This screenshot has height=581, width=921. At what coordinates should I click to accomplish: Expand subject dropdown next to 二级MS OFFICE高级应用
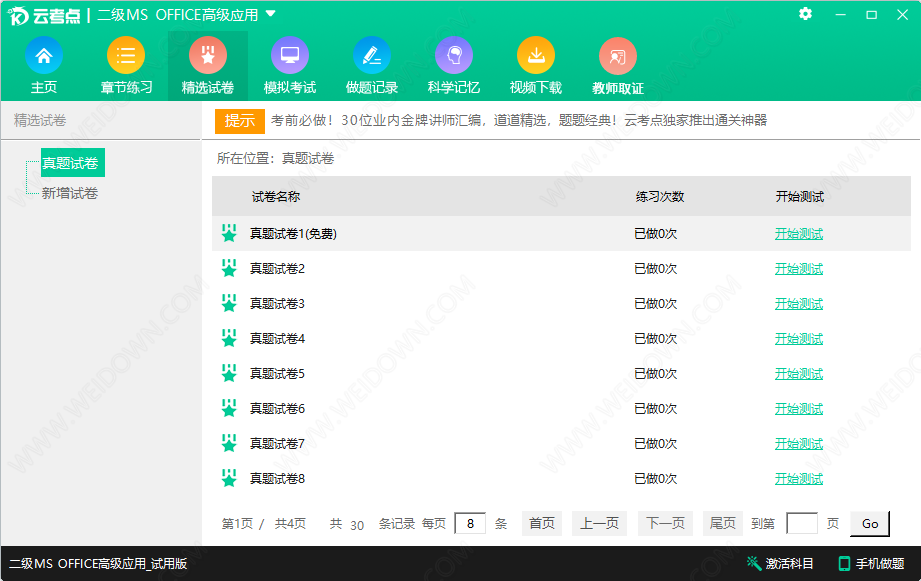click(x=270, y=14)
